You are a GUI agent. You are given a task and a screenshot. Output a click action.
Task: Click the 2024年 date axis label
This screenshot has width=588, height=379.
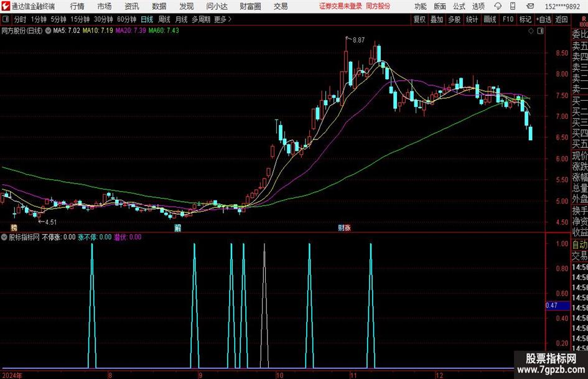coord(12,375)
